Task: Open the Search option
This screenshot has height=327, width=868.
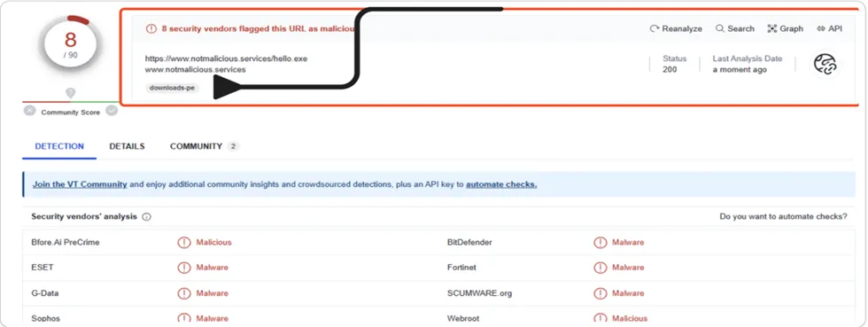Action: point(734,29)
